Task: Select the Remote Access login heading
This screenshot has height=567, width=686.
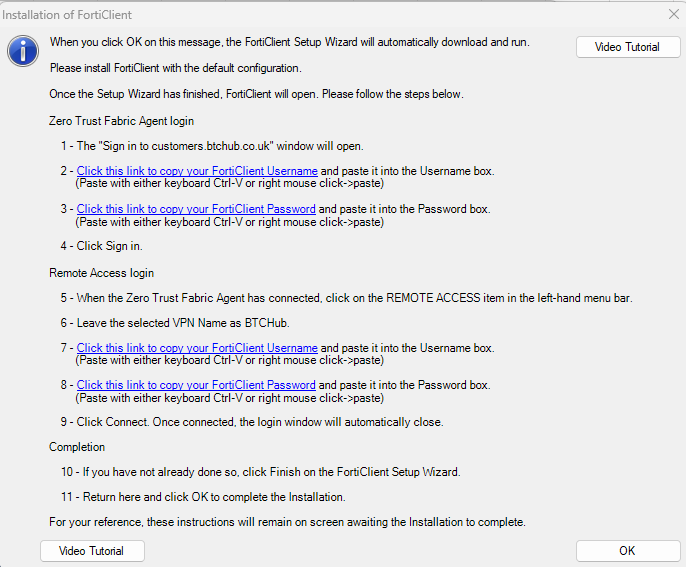Action: point(102,273)
